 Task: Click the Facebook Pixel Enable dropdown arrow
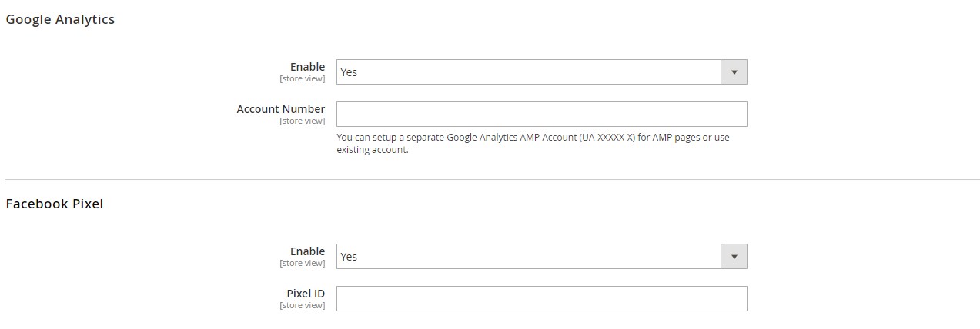734,257
